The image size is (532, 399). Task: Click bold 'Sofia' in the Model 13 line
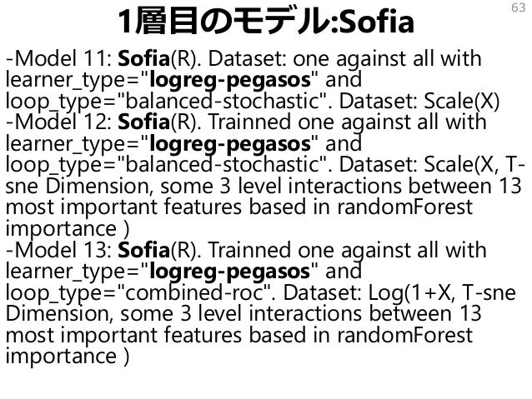tap(143, 250)
